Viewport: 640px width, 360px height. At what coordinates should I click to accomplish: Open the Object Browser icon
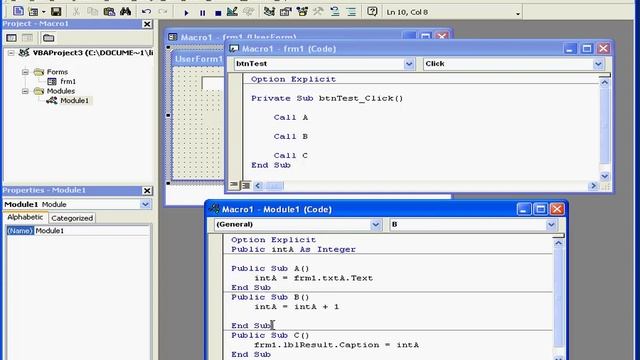[x=302, y=12]
